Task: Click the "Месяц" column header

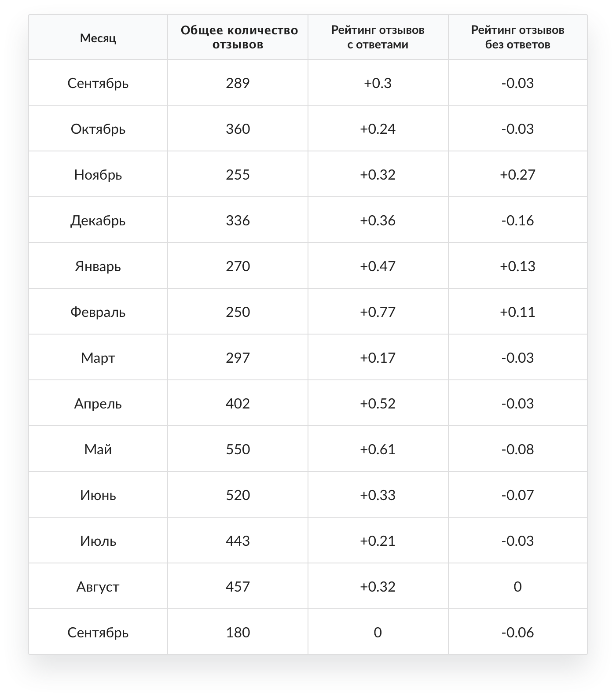Action: (x=98, y=38)
